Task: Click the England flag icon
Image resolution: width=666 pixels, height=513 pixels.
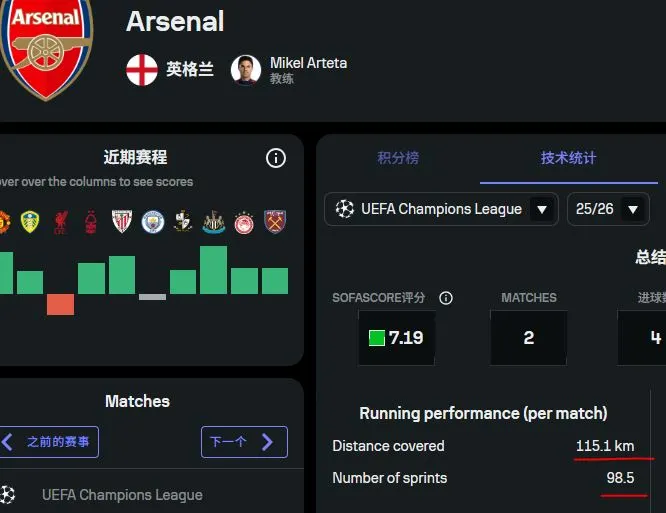Action: click(x=142, y=69)
